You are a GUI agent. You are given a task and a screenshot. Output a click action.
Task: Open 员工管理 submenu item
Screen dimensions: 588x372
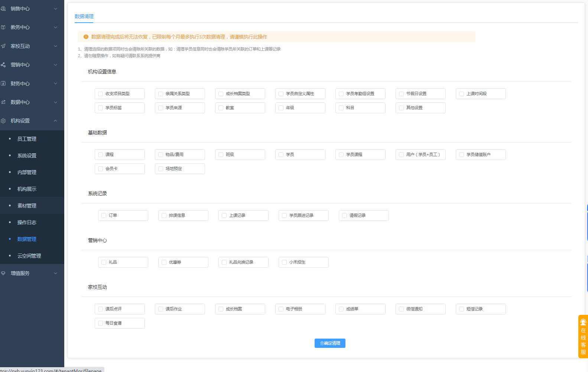[32, 139]
